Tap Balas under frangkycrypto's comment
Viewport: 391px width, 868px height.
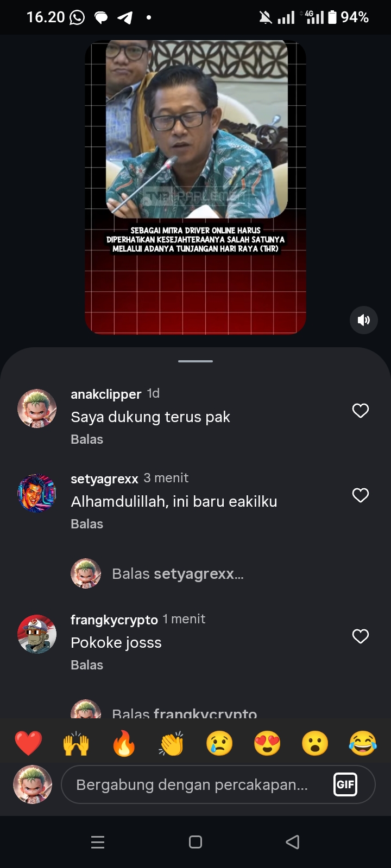coord(87,665)
